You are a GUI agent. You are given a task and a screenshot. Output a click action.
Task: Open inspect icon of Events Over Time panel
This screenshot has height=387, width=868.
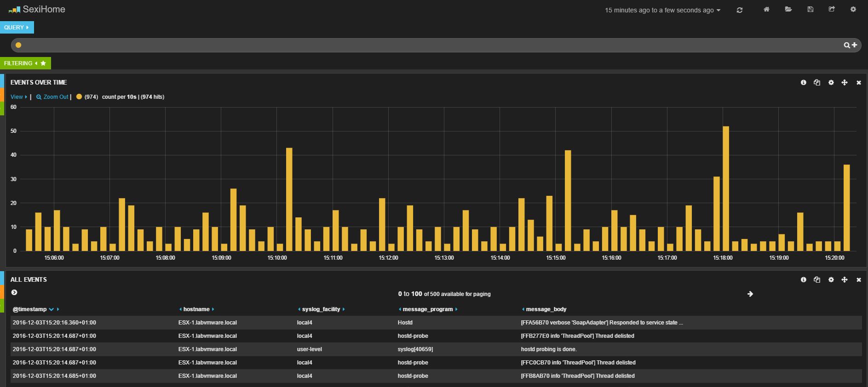817,82
